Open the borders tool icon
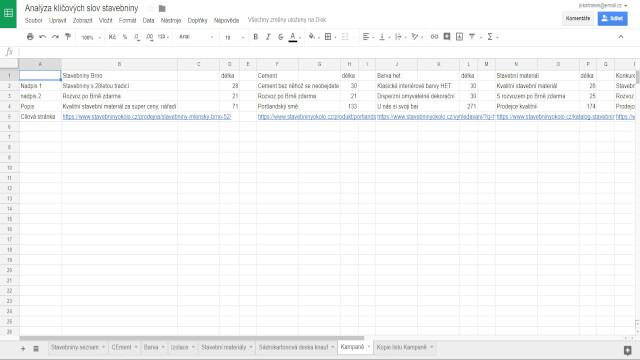Screen dimensions: 640x360 coord(328,37)
